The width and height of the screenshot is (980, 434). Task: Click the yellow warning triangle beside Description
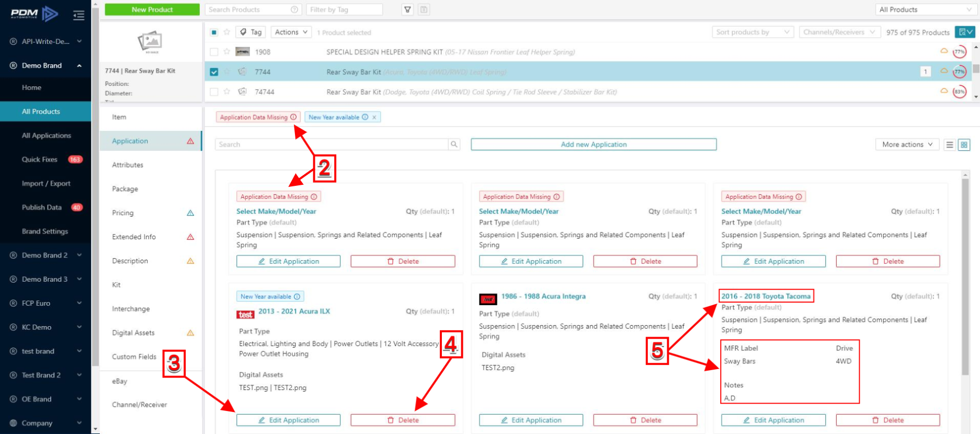[190, 261]
